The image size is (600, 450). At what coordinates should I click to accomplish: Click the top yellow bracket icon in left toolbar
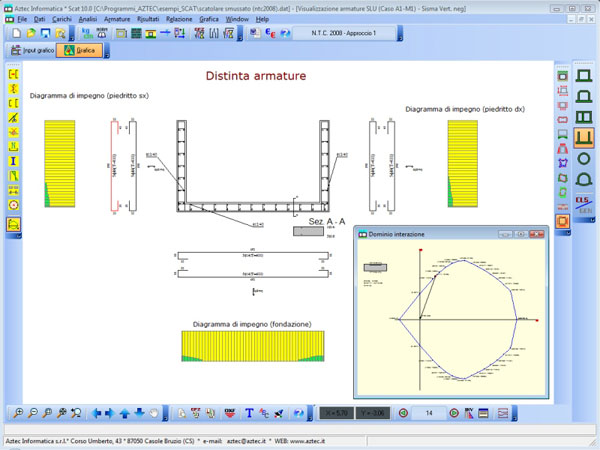[x=13, y=74]
